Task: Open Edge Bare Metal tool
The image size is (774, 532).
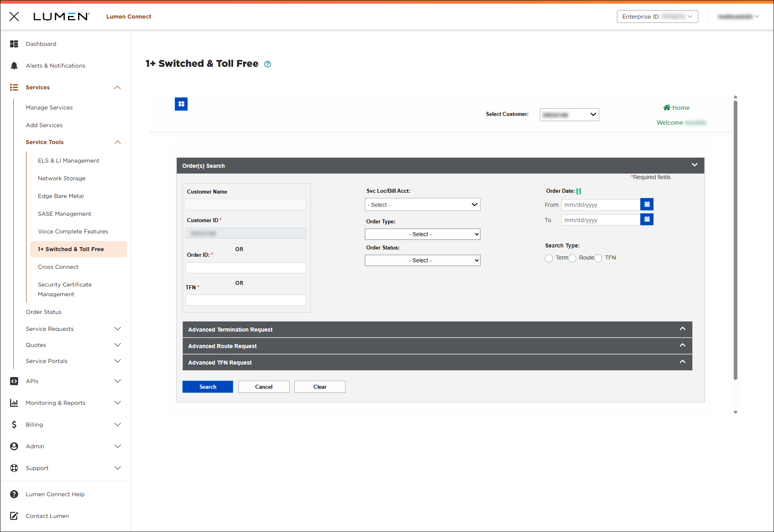Action: [61, 196]
